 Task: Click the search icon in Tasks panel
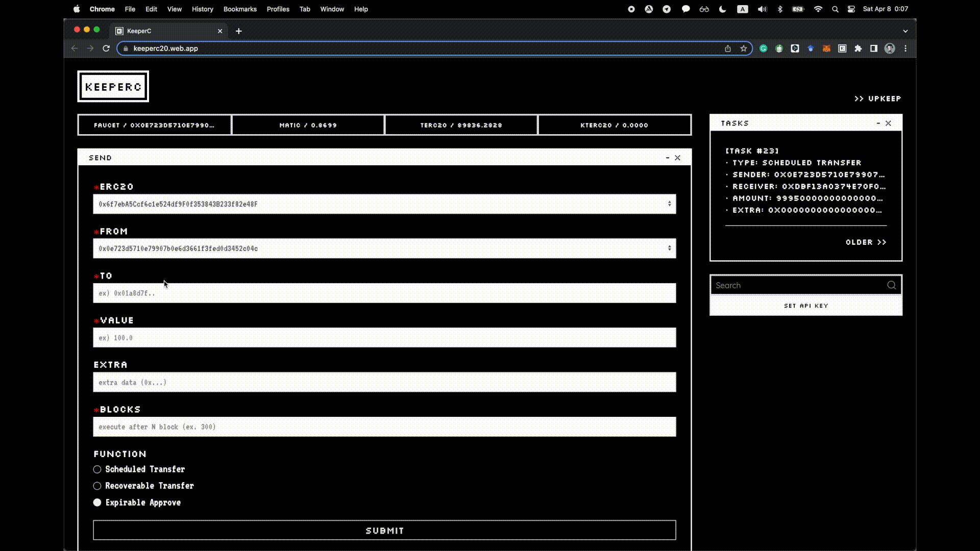pos(892,285)
